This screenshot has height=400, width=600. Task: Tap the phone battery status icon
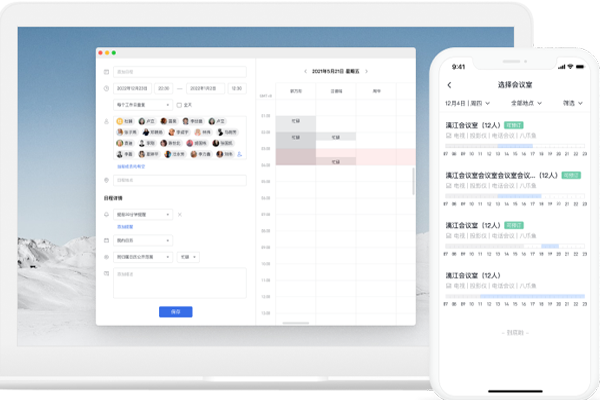click(580, 67)
